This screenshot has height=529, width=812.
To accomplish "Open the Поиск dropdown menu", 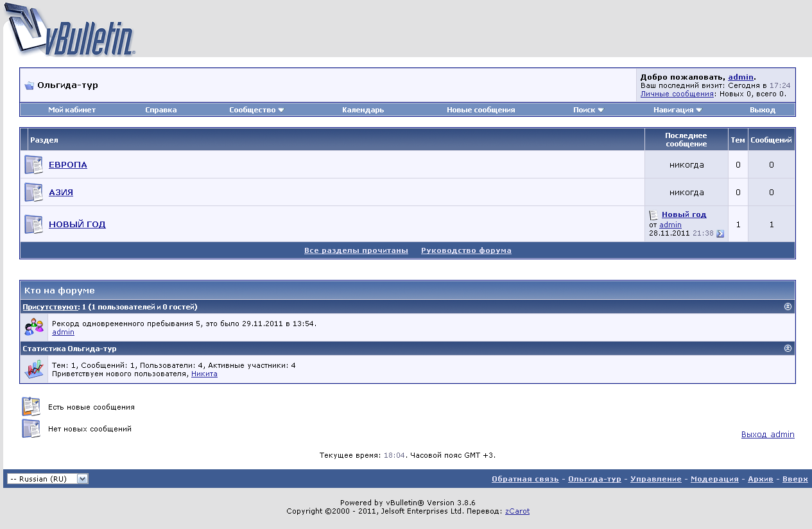I will coord(589,110).
